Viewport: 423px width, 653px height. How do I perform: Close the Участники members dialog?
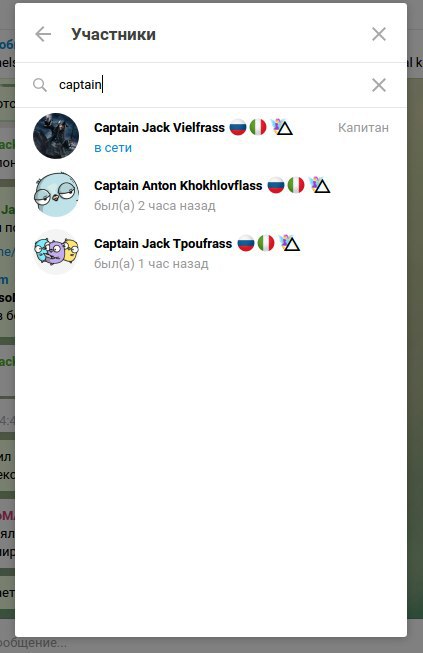pyautogui.click(x=379, y=34)
